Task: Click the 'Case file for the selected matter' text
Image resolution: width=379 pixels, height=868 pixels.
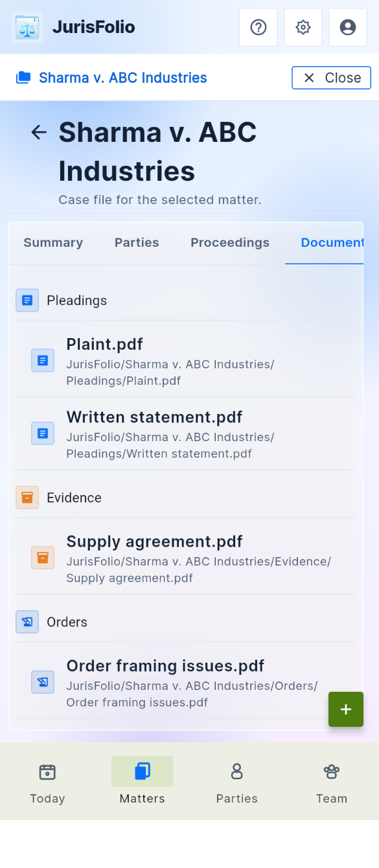Action: (160, 200)
